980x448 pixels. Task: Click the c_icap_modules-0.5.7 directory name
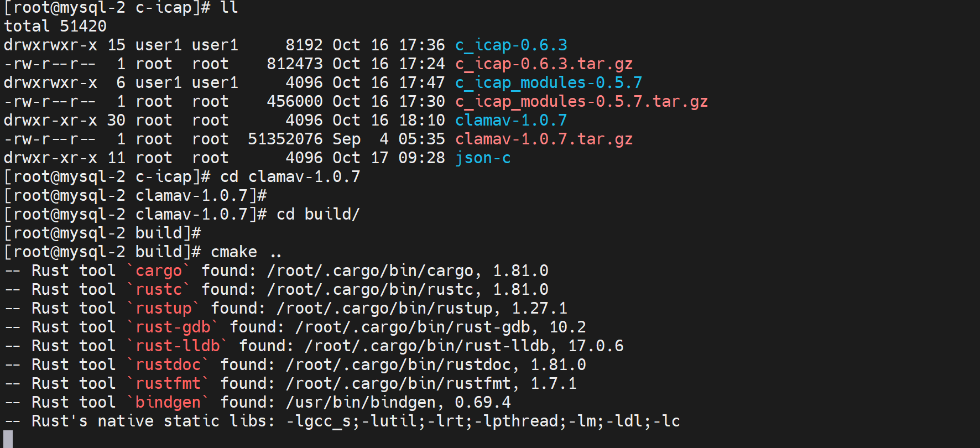point(548,83)
